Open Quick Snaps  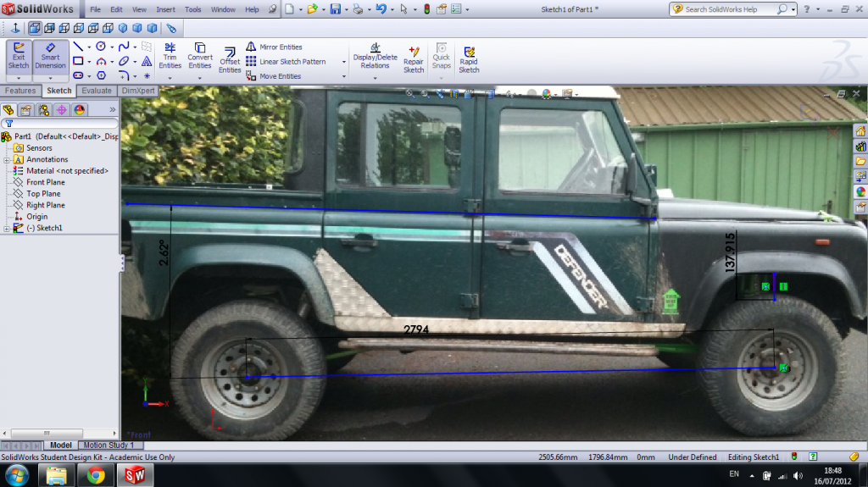[441, 56]
